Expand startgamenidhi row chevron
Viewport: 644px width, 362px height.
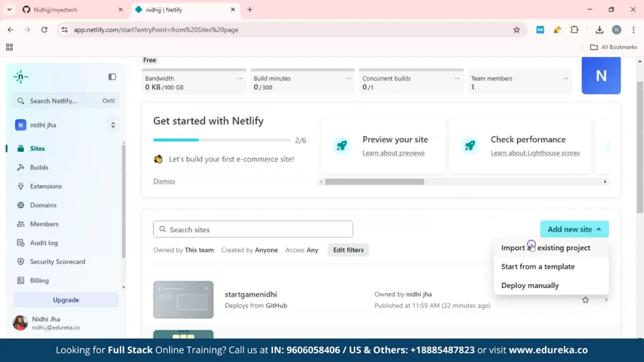tap(606, 300)
